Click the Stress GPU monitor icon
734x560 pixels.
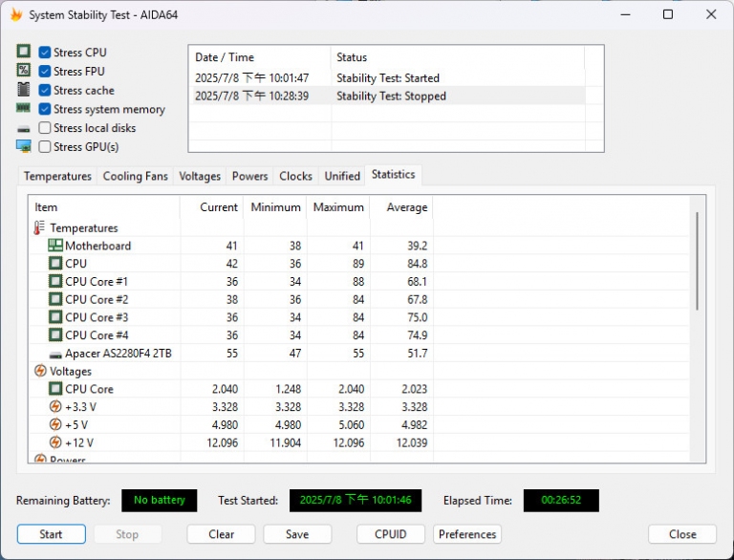point(23,146)
